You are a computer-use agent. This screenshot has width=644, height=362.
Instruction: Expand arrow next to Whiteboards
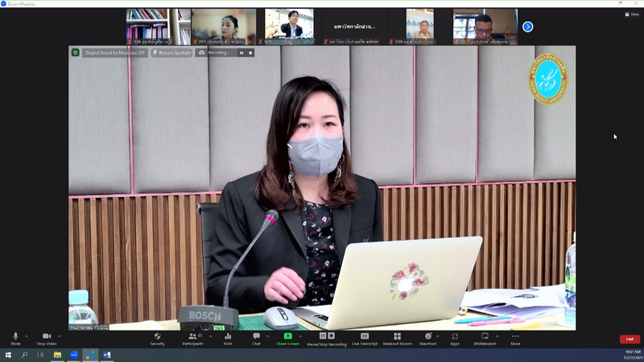click(x=497, y=336)
